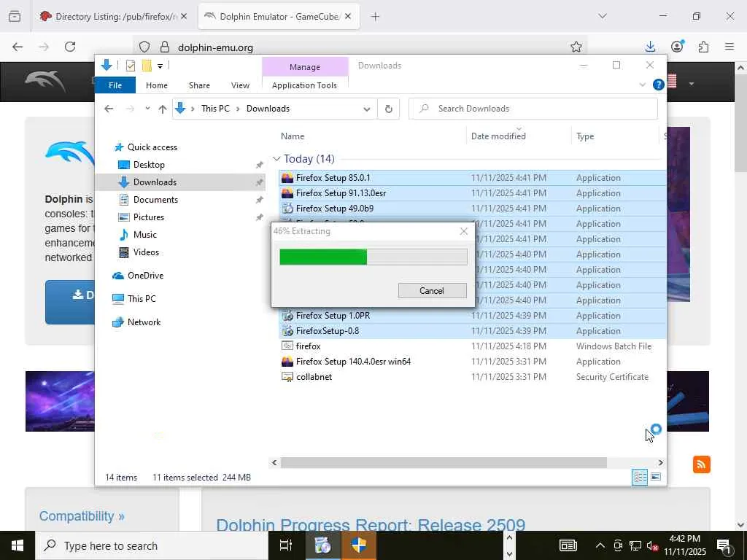Image resolution: width=747 pixels, height=560 pixels.
Task: Select OneDrive in navigation pane
Action: pyautogui.click(x=145, y=276)
